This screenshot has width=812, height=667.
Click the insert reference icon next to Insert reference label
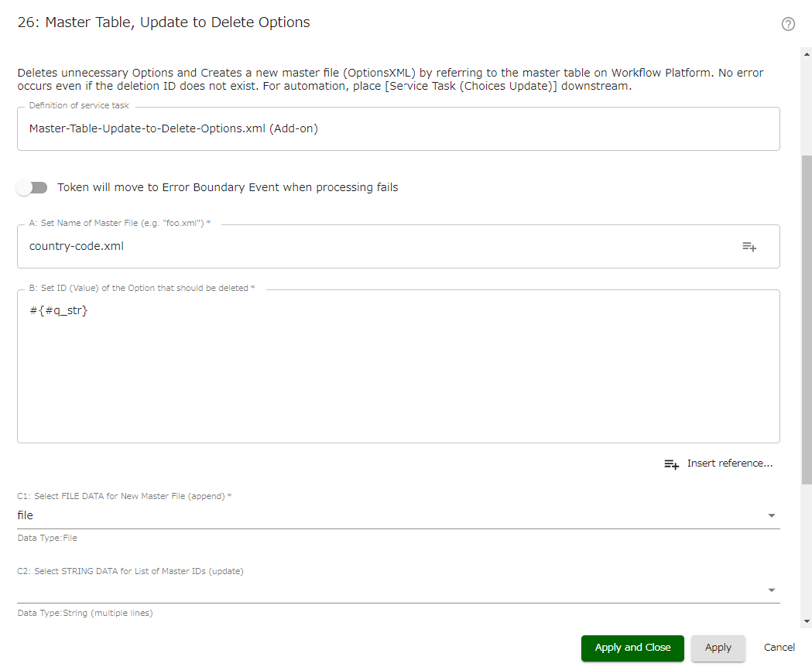coord(671,463)
